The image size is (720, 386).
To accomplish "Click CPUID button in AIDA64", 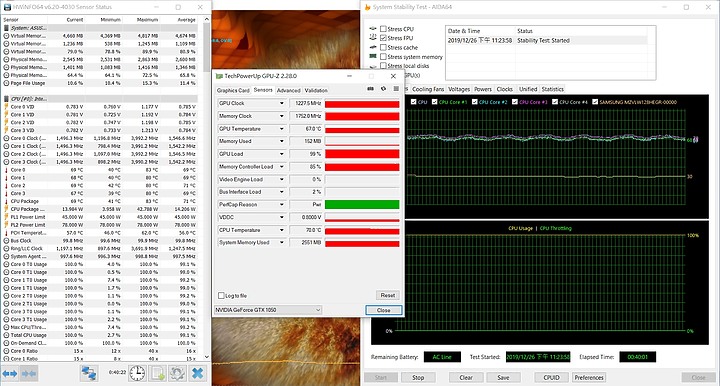I will click(551, 377).
